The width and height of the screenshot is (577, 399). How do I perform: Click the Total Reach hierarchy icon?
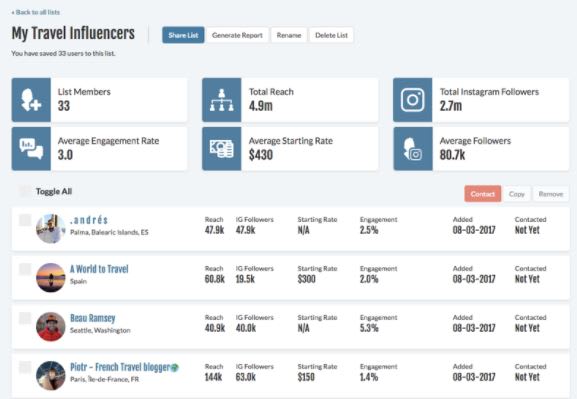click(x=222, y=100)
